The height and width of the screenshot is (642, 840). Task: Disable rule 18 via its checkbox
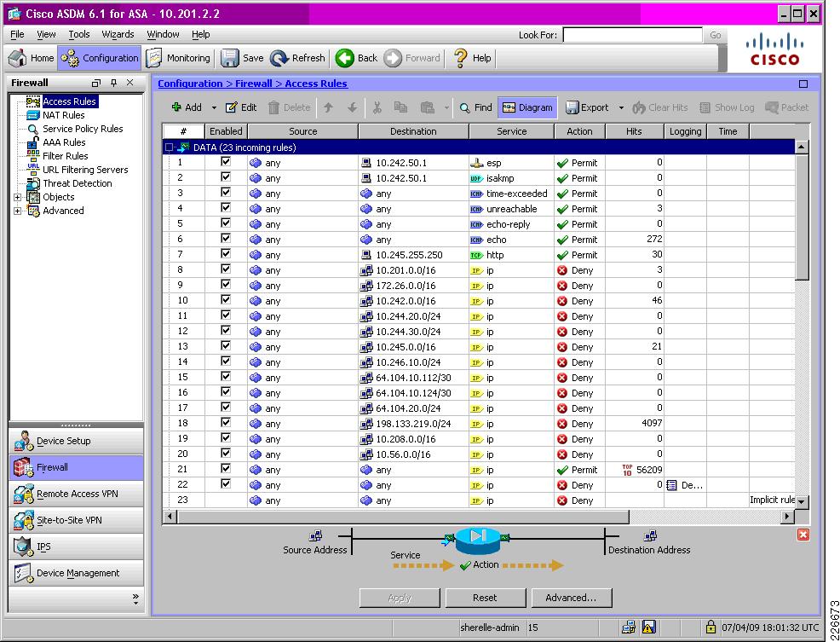226,423
